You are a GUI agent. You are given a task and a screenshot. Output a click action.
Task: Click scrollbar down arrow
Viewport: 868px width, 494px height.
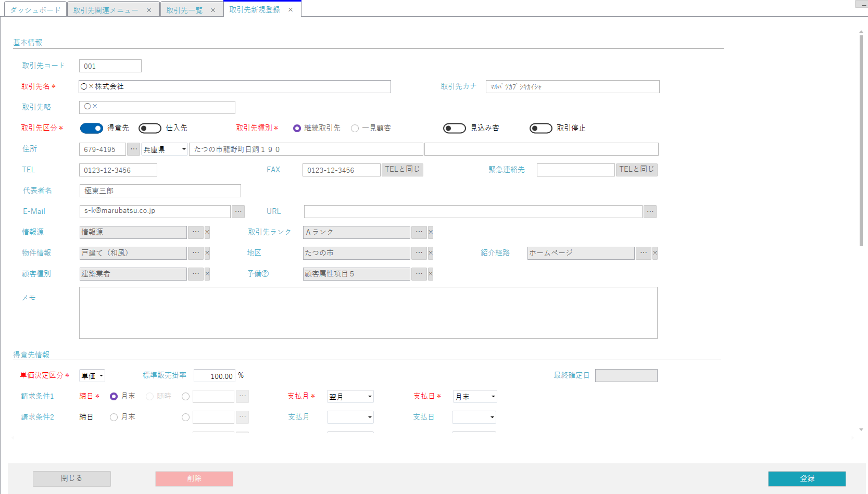861,430
